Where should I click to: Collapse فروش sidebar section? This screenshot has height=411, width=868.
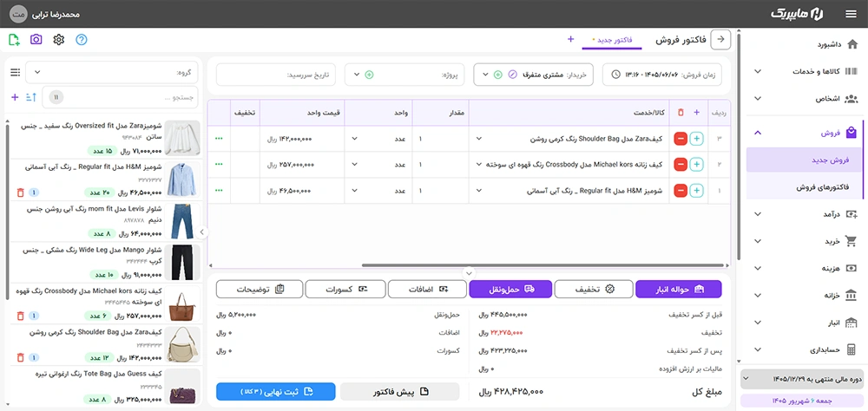759,133
